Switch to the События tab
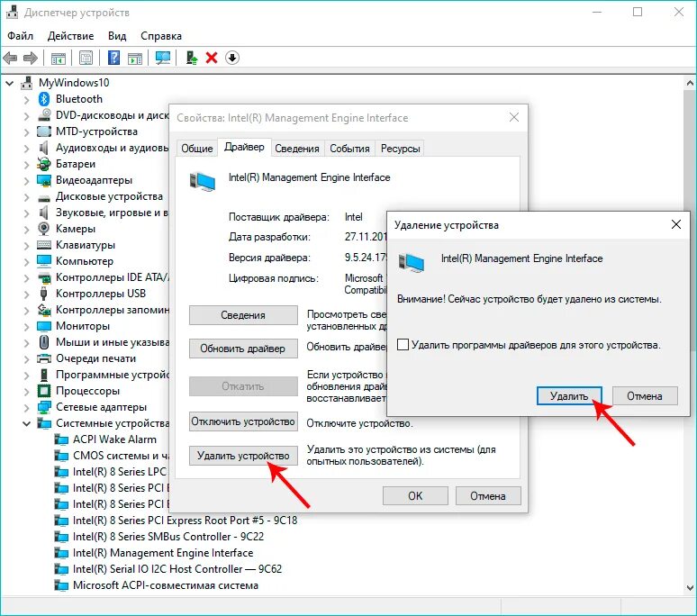The image size is (697, 616). pos(349,149)
